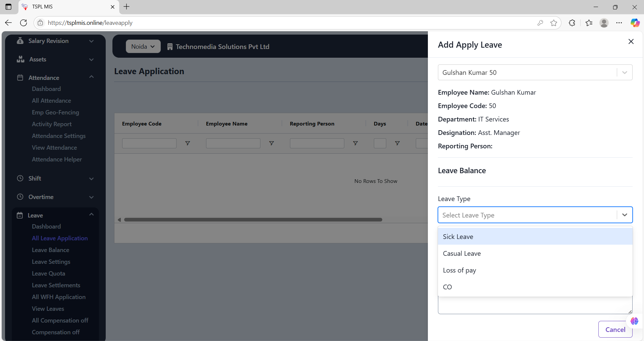Open Activity Report page
This screenshot has height=341, width=644.
[52, 124]
